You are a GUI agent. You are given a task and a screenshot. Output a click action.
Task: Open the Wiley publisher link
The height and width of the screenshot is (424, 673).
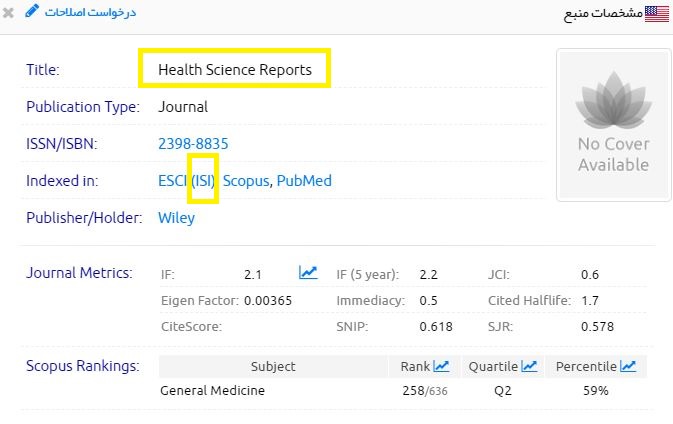point(176,217)
